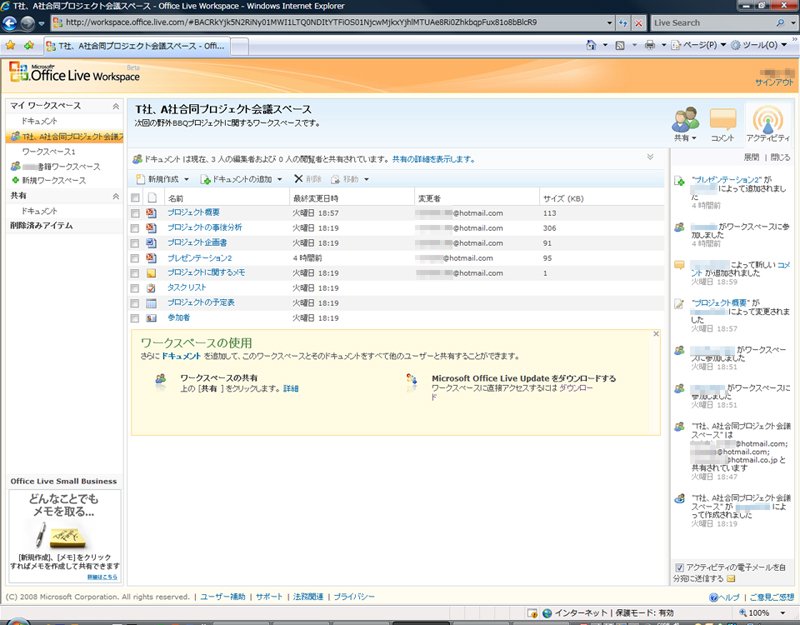
Task: Click the 削除 delete X icon
Action: (x=298, y=179)
